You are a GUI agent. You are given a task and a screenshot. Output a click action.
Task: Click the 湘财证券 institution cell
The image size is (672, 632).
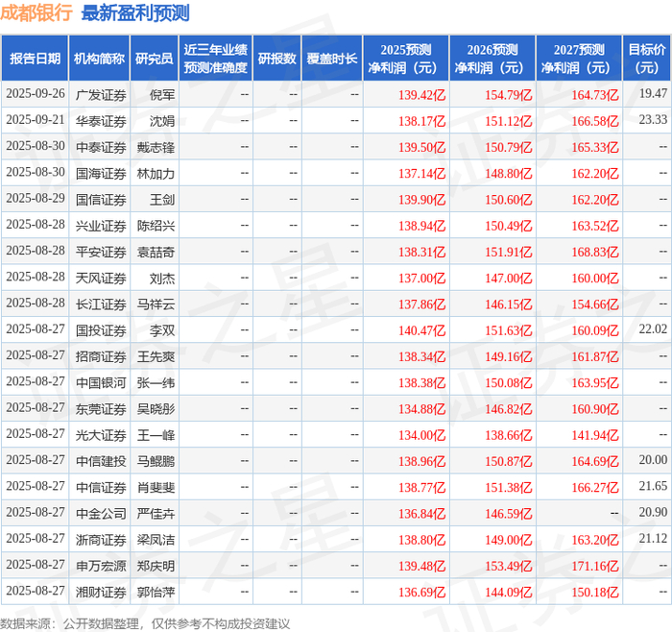click(101, 592)
